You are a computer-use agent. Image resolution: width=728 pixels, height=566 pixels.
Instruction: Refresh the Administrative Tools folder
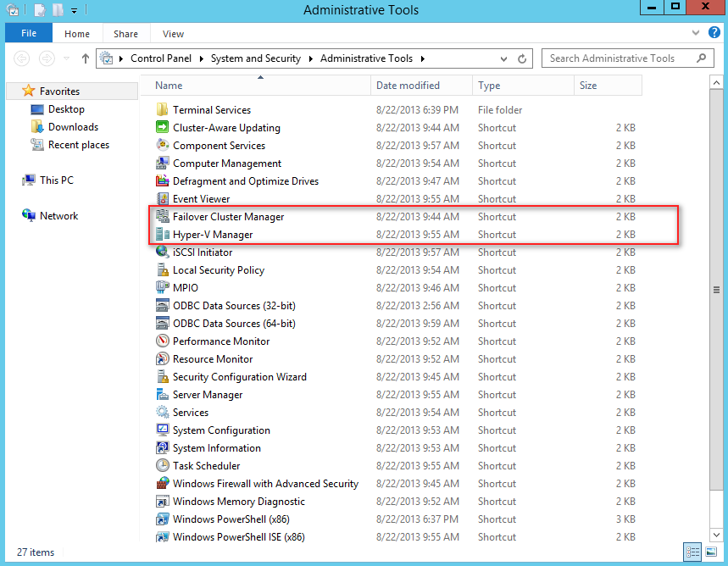pyautogui.click(x=522, y=59)
